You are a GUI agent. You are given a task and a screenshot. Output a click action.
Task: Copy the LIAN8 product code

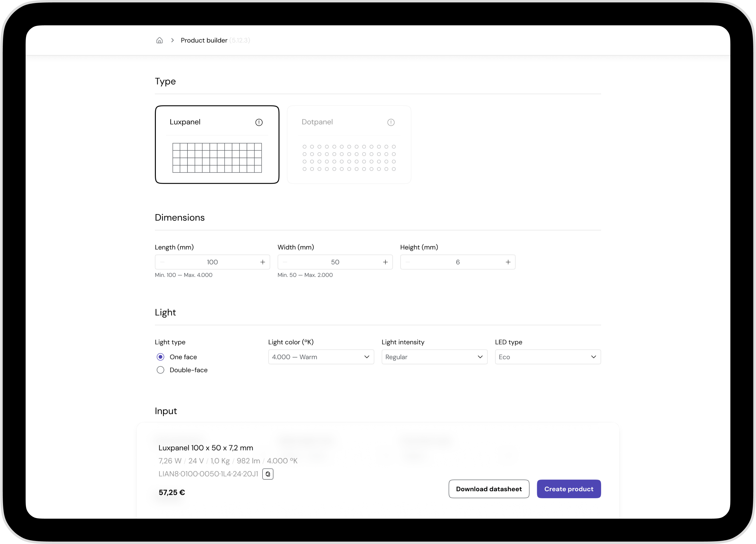point(268,474)
